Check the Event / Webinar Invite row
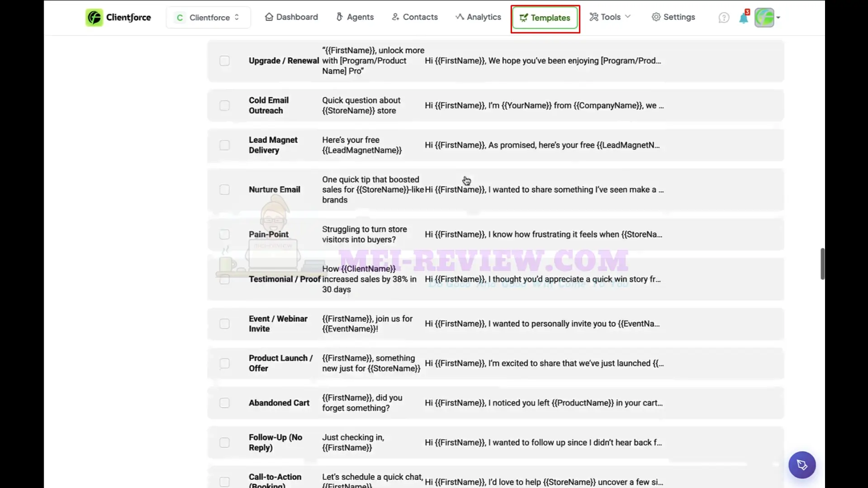 coord(224,324)
